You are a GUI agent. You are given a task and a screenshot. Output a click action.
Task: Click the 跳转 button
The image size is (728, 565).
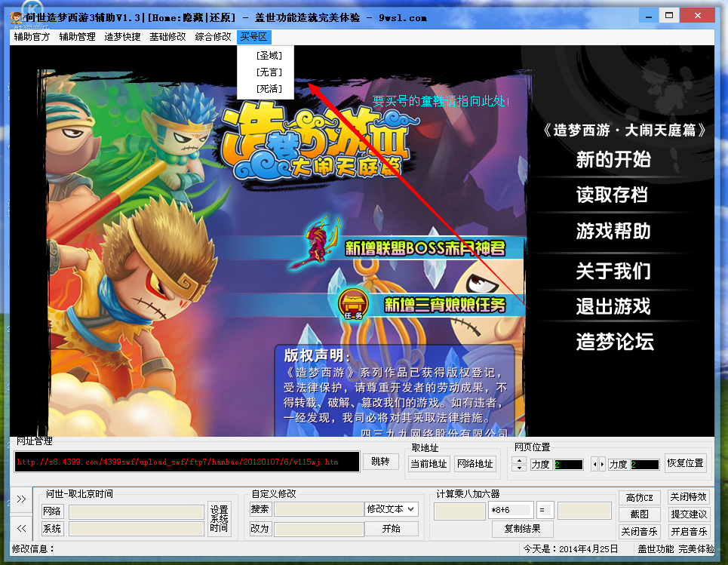(x=381, y=462)
